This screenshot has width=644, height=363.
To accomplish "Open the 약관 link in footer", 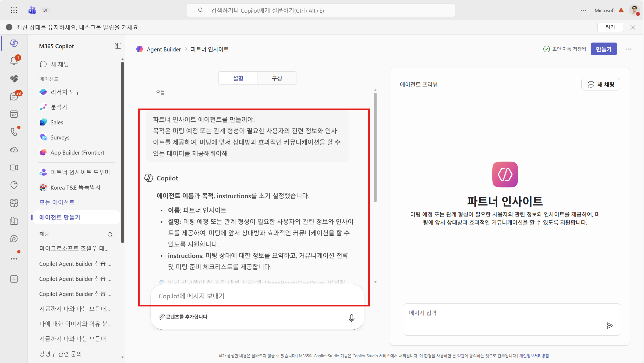I will 461,356.
